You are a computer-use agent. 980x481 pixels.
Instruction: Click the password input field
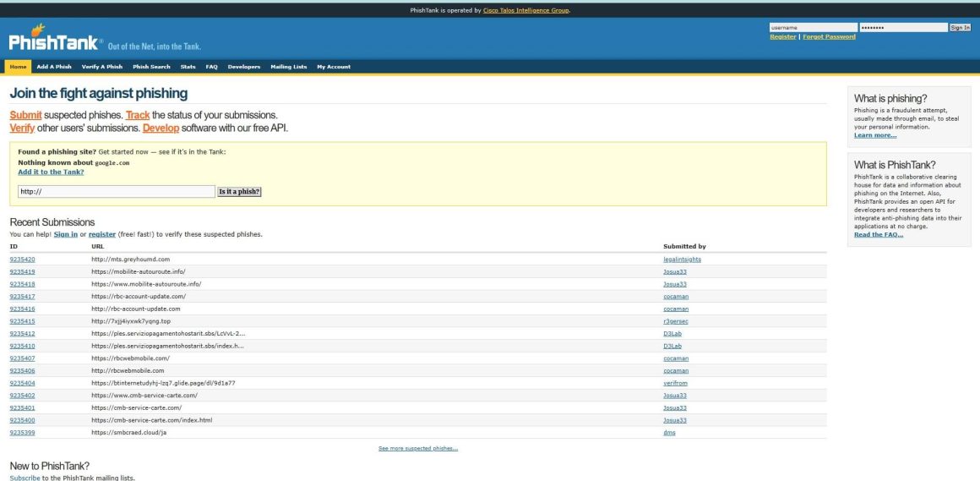point(903,27)
